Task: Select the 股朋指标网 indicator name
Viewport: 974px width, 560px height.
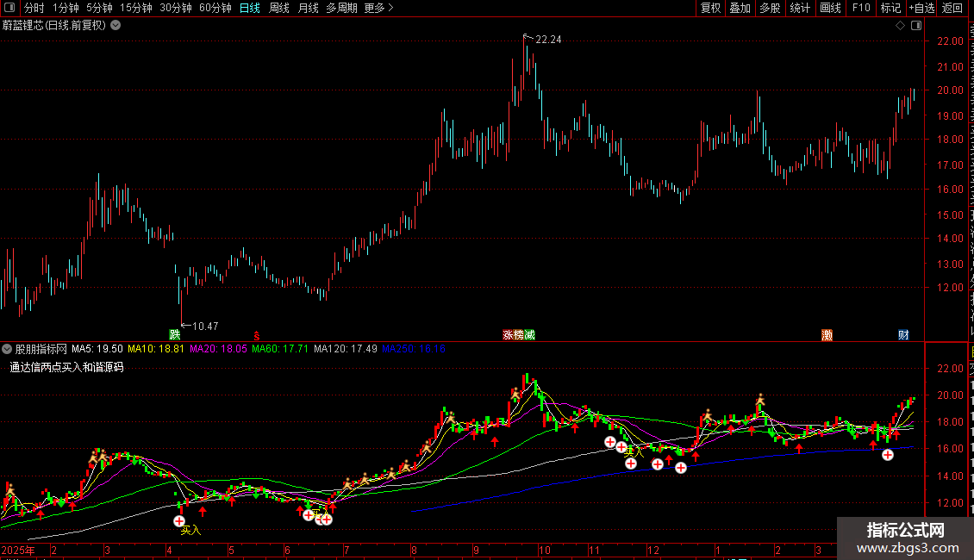Action: (41, 349)
